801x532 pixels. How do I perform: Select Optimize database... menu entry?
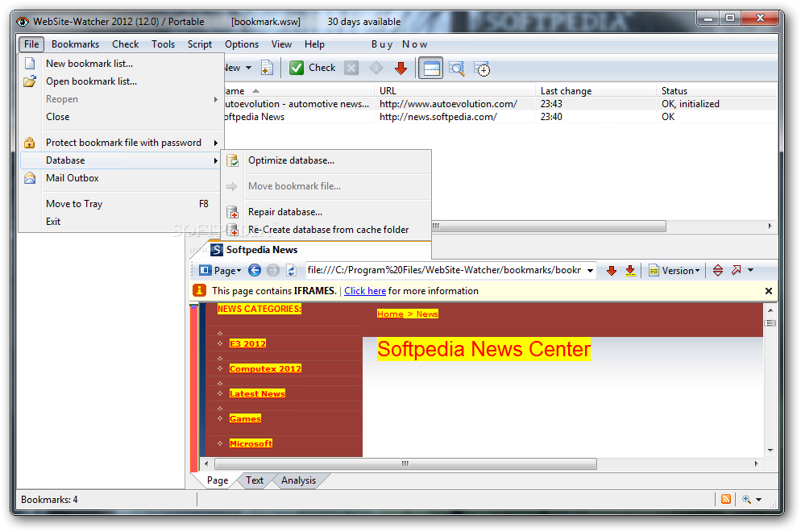pyautogui.click(x=327, y=160)
